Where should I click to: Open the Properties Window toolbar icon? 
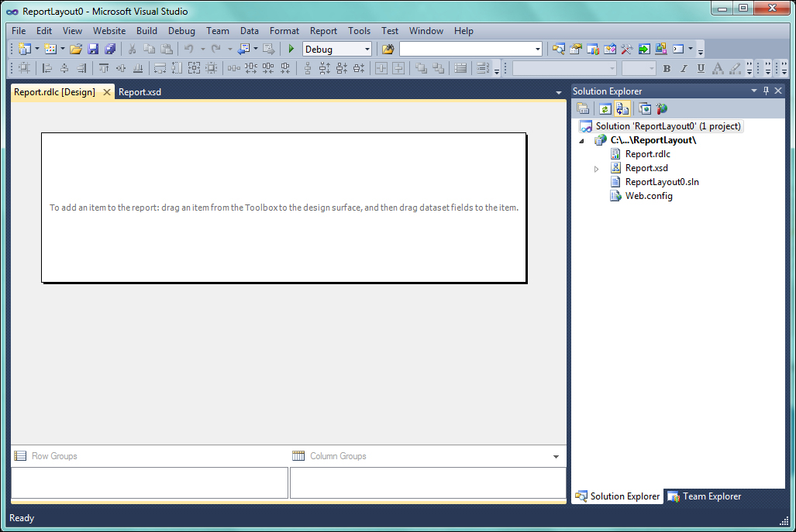576,49
